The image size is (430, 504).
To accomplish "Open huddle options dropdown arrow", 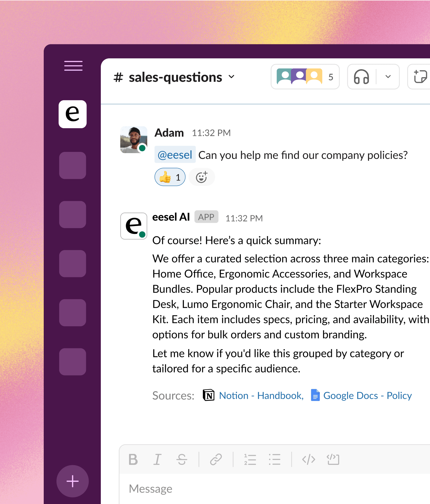I will (388, 77).
